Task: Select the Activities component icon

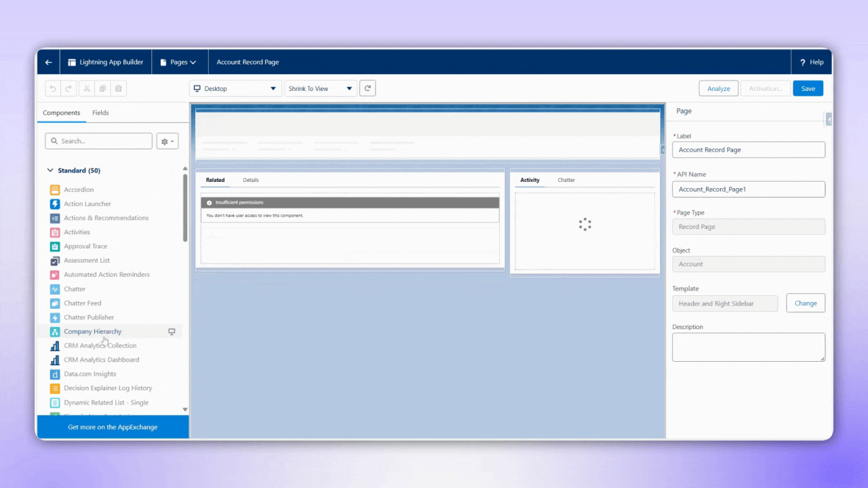Action: [55, 232]
